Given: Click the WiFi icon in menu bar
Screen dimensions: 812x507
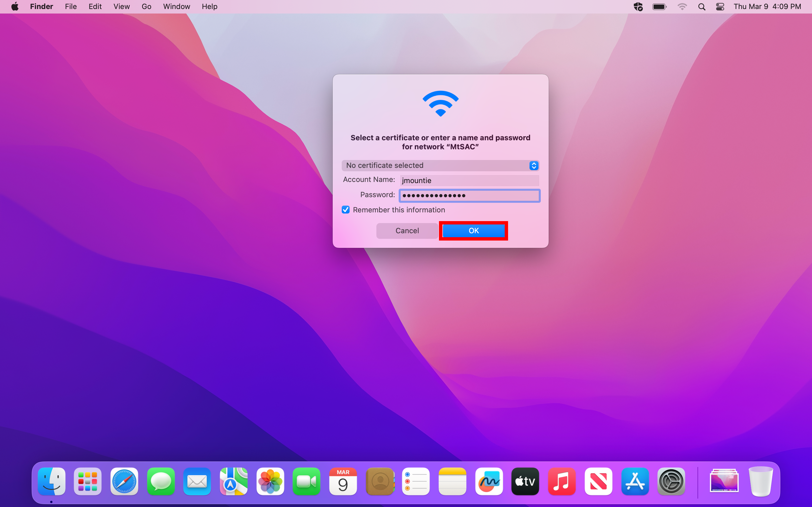Looking at the screenshot, I should pyautogui.click(x=682, y=6).
